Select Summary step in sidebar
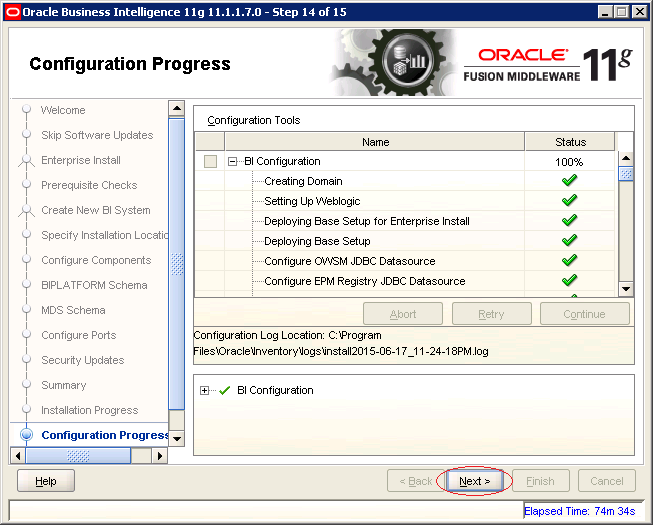The width and height of the screenshot is (653, 525). [64, 385]
